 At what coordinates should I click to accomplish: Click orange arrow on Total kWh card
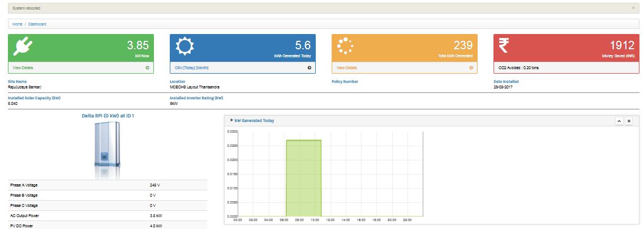471,68
